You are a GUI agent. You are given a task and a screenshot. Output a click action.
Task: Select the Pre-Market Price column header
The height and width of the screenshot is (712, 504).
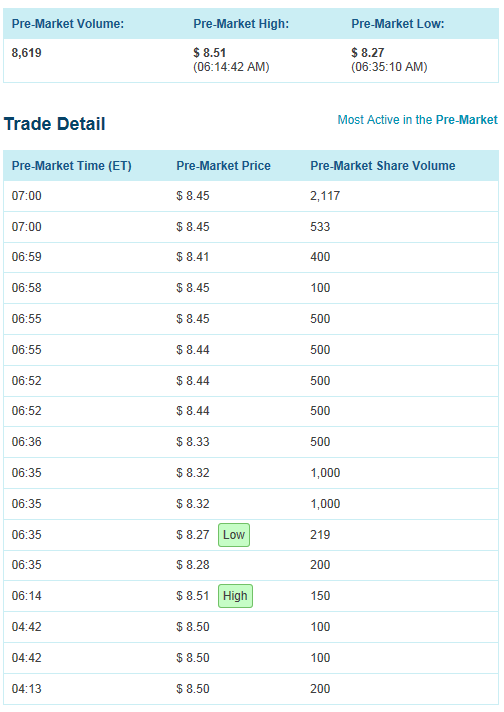click(223, 166)
